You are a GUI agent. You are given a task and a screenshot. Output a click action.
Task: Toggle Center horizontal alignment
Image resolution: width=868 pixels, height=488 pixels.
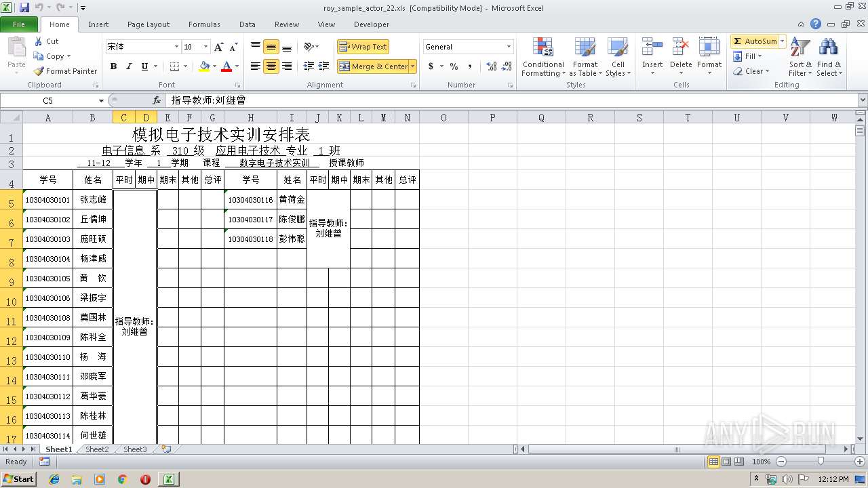point(271,66)
